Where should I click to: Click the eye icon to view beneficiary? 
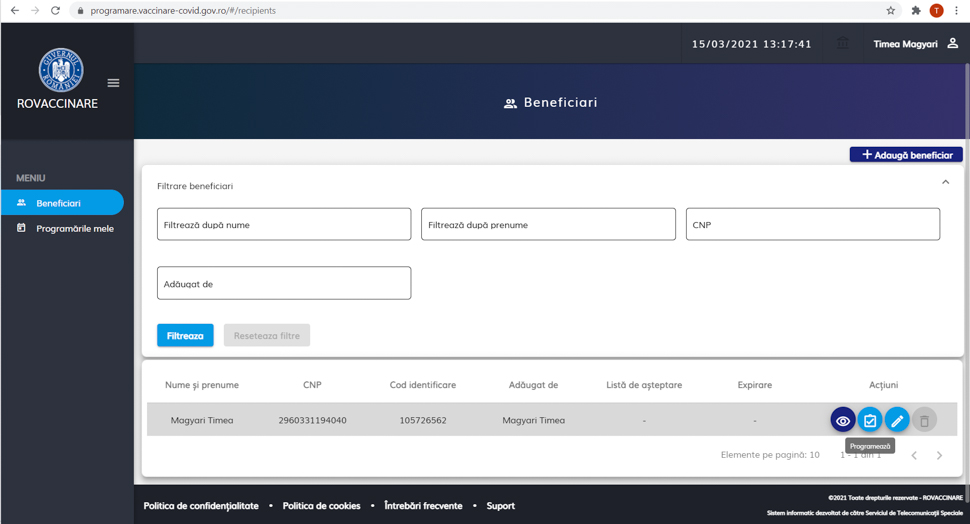point(843,421)
